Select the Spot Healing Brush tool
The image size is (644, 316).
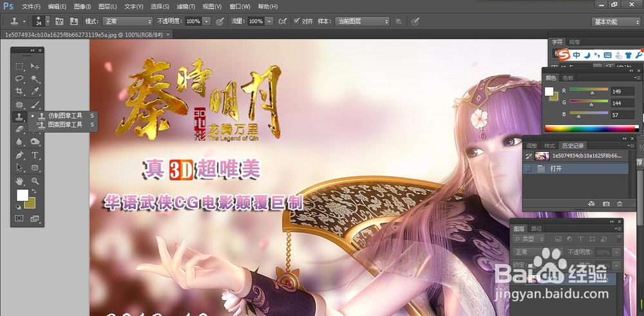coord(19,104)
